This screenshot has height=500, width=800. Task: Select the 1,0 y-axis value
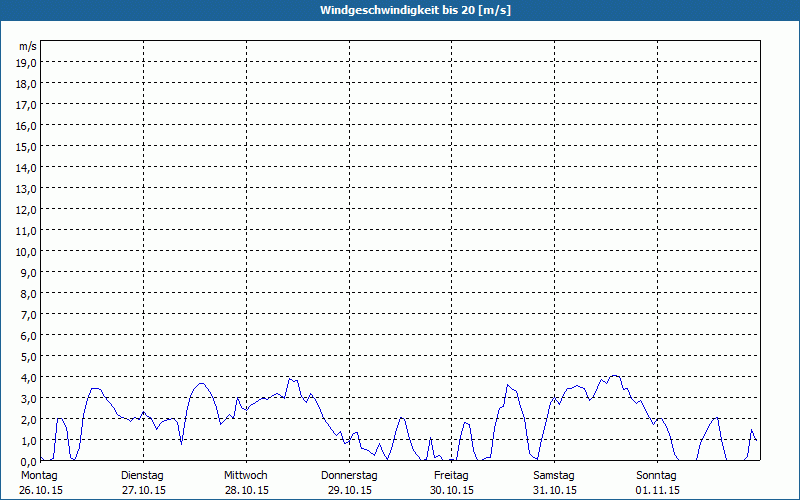coord(29,441)
